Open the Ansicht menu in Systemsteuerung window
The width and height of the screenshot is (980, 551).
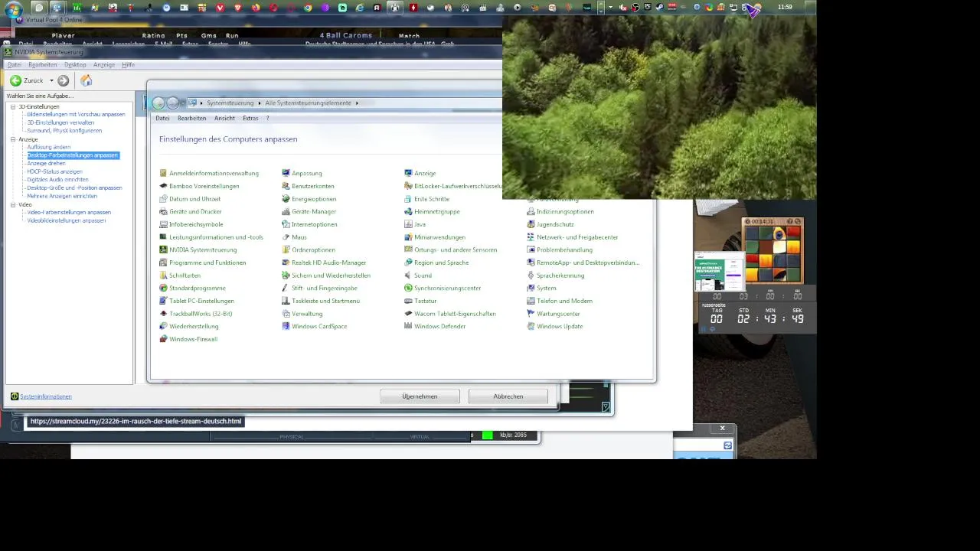click(x=224, y=118)
